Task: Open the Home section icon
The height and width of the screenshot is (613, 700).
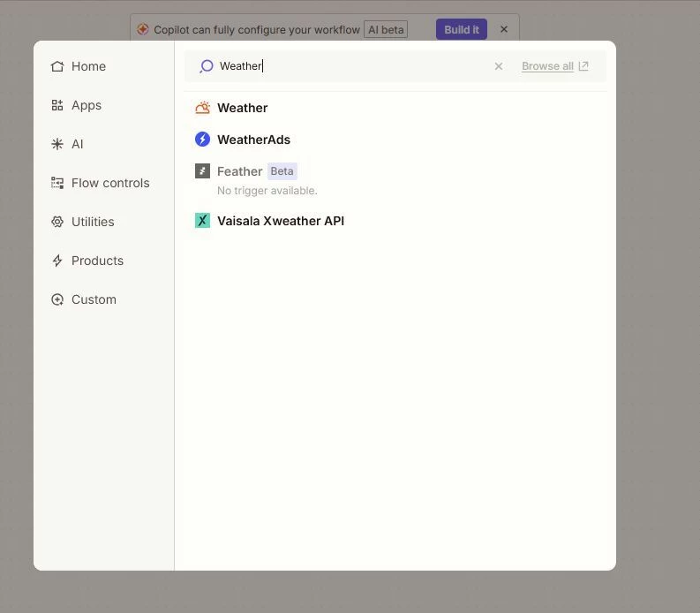Action: [57, 66]
